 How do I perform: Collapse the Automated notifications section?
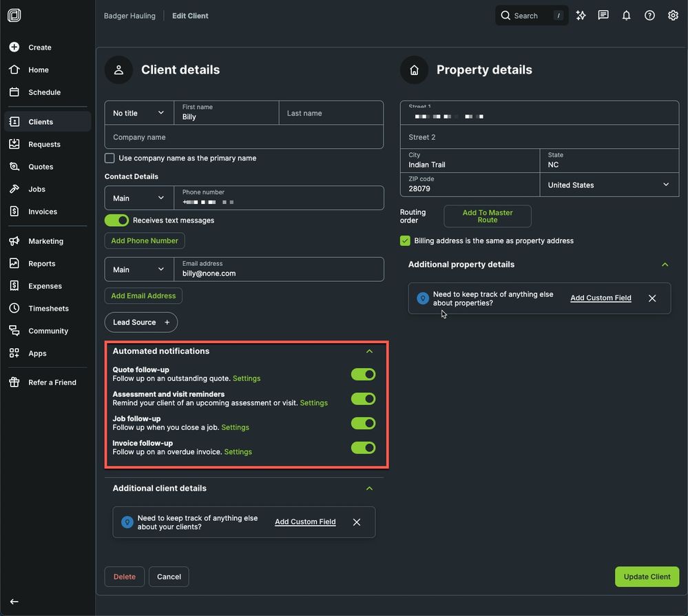pyautogui.click(x=369, y=351)
